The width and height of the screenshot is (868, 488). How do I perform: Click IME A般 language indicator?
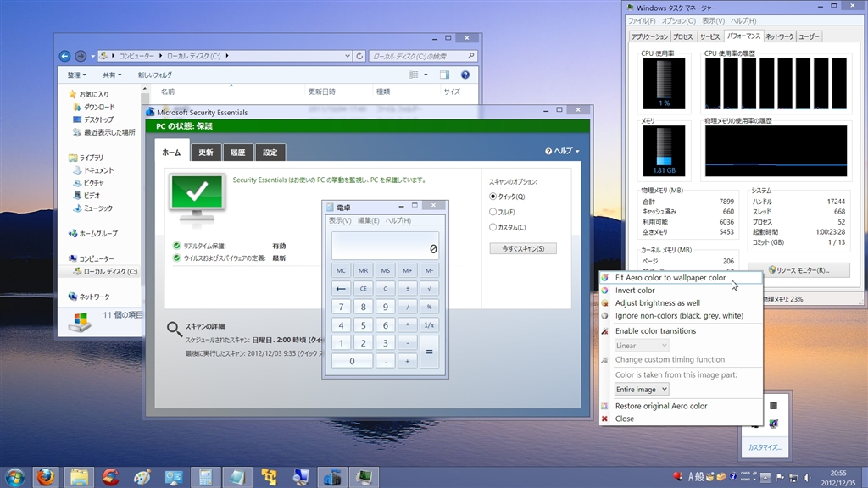[x=697, y=476]
